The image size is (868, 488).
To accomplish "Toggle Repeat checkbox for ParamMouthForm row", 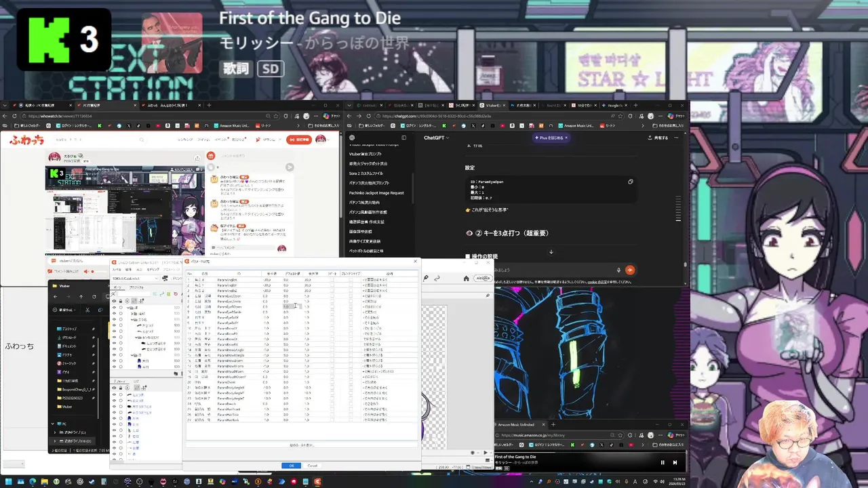I will click(332, 371).
